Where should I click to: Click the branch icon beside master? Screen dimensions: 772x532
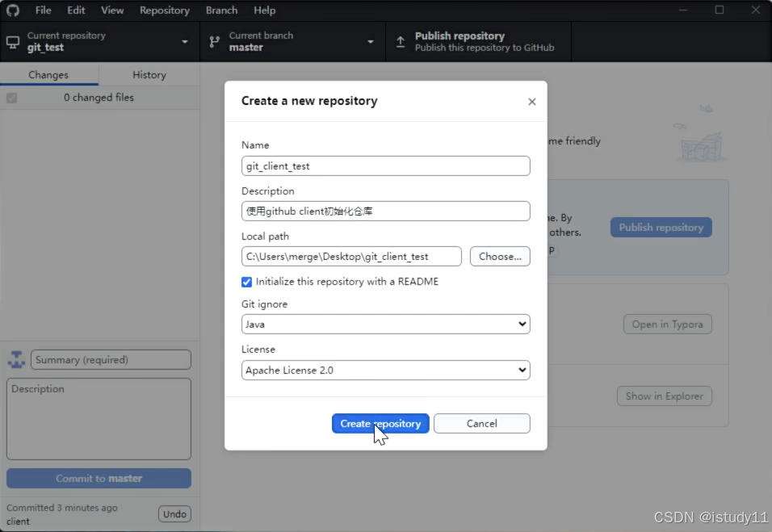click(x=214, y=42)
